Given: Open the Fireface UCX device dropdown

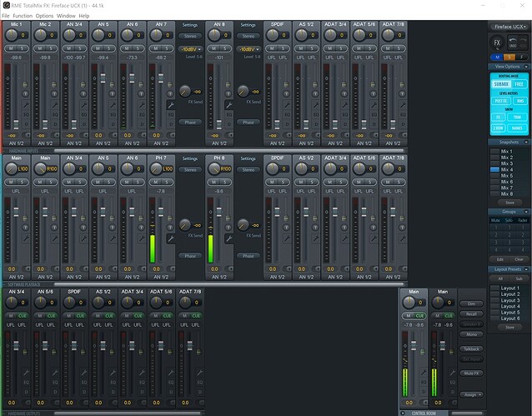Looking at the screenshot, I should click(x=509, y=27).
